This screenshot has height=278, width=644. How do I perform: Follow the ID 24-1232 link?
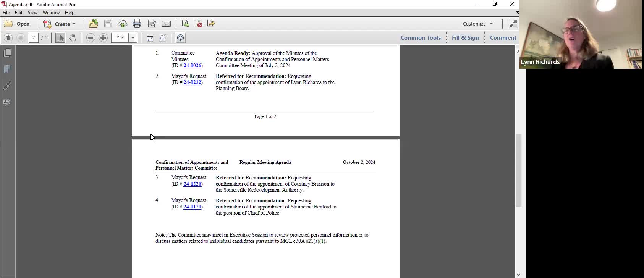(x=192, y=82)
